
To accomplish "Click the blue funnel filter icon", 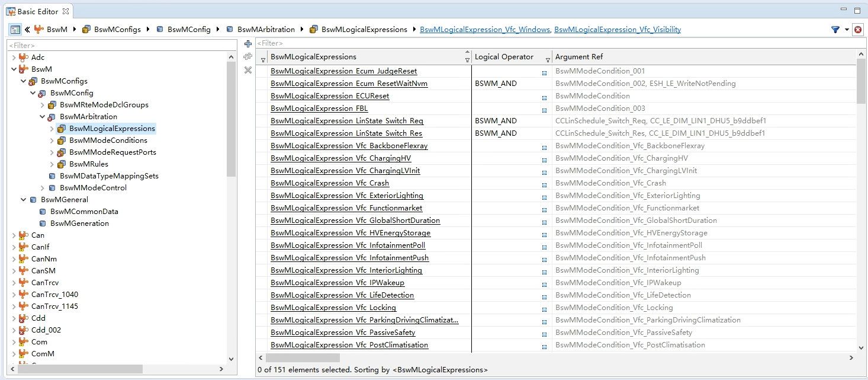I will [x=835, y=30].
